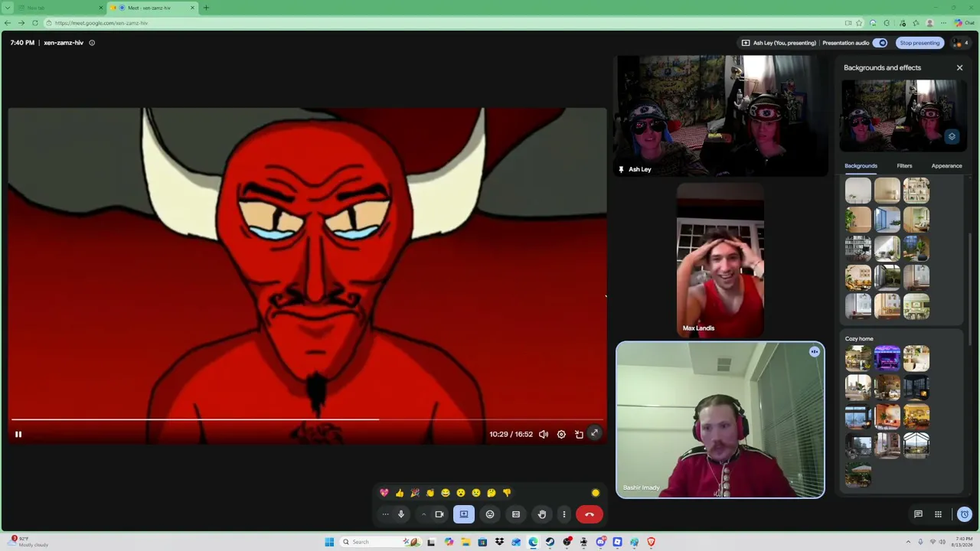Open Dropbox from the taskbar
The image size is (980, 551).
pyautogui.click(x=499, y=542)
